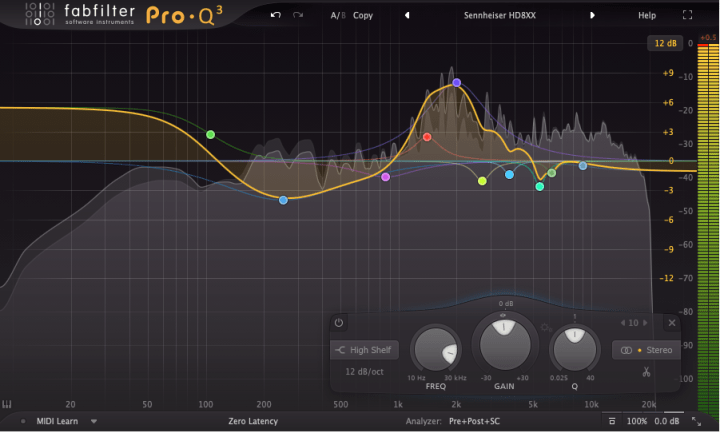Click the GAIN knob

click(x=505, y=344)
